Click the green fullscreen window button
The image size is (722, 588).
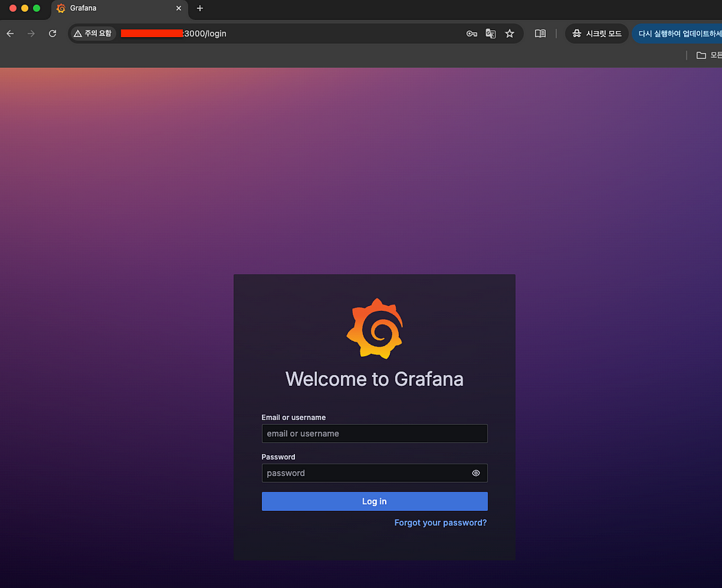click(x=37, y=8)
